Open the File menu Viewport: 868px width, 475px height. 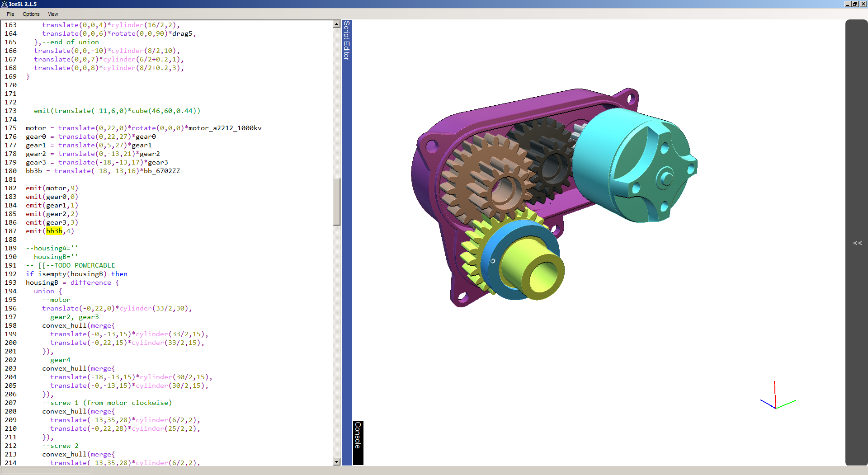tap(10, 14)
